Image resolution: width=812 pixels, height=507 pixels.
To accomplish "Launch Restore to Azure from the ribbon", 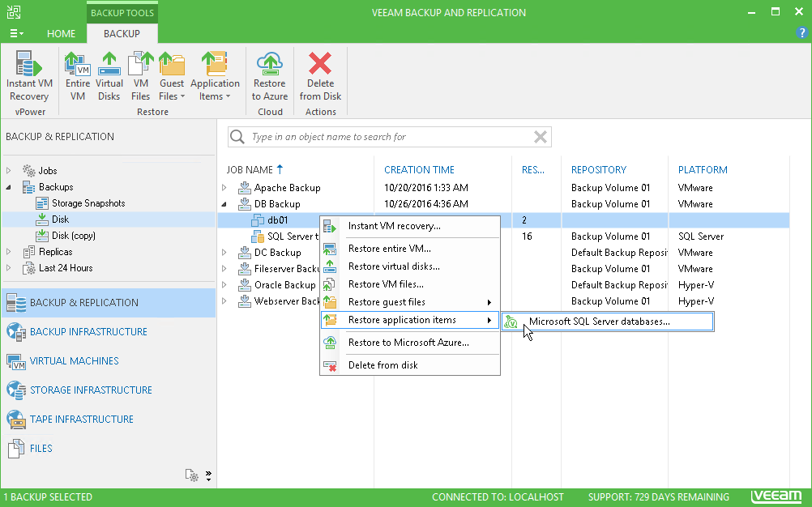I will click(269, 77).
